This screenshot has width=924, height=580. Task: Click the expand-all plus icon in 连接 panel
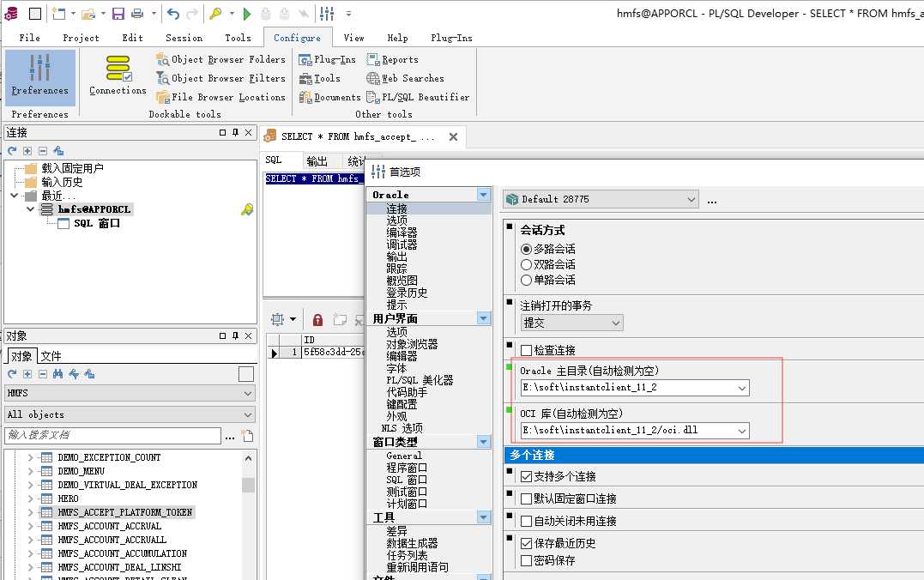click(x=27, y=151)
